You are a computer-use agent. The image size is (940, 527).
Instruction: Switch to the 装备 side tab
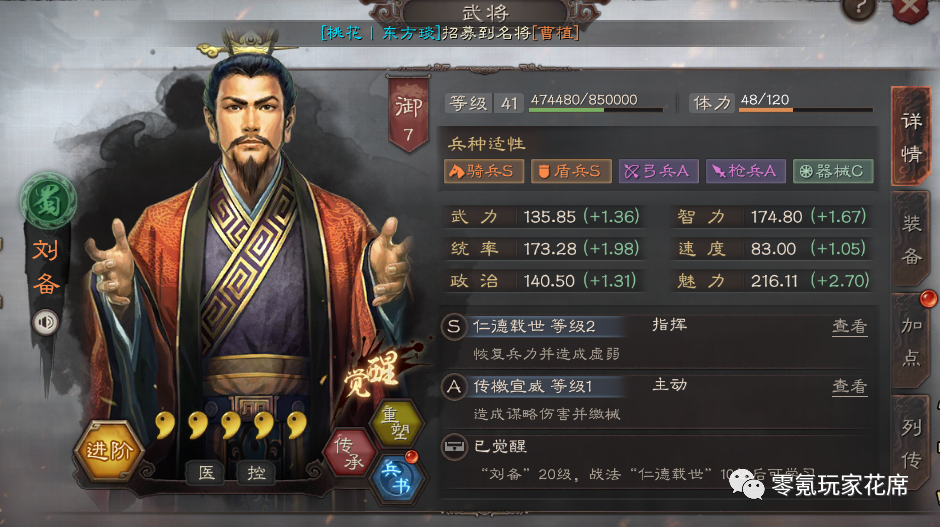pos(911,240)
